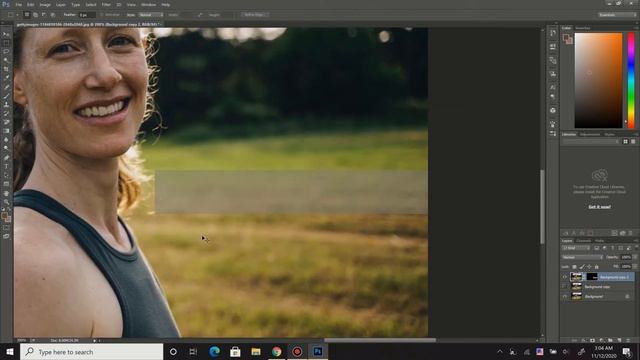Select the Horizontal Type tool
Image resolution: width=640 pixels, height=360 pixels.
pos(6,166)
